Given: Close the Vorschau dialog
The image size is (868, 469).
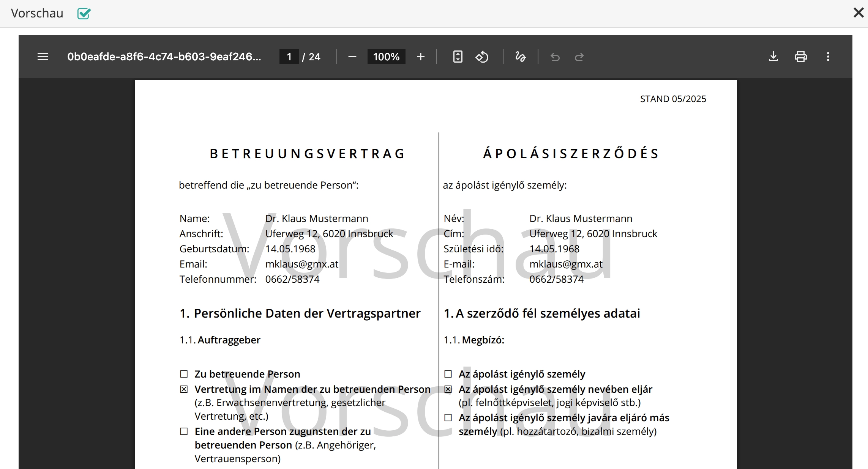Looking at the screenshot, I should click(x=859, y=13).
